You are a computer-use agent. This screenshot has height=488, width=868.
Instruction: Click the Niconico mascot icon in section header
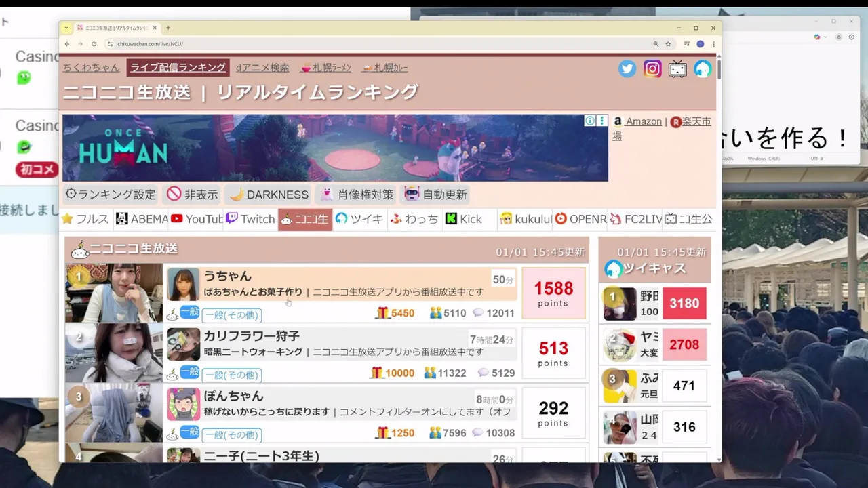[x=80, y=249]
